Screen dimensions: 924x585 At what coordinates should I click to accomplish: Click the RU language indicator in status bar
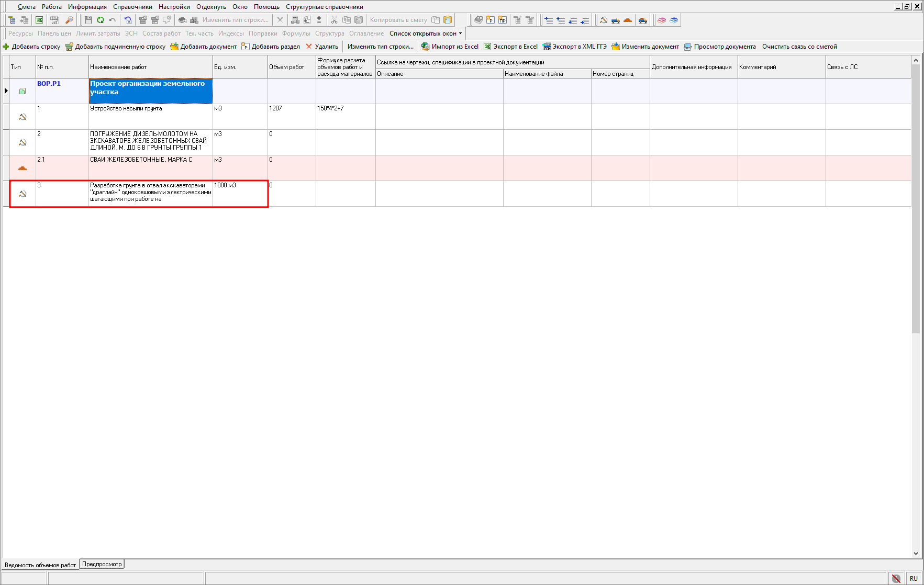(914, 578)
